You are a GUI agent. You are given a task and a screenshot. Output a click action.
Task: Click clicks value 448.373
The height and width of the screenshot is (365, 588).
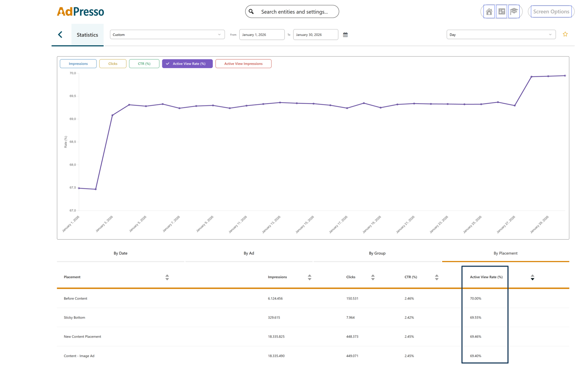point(352,337)
